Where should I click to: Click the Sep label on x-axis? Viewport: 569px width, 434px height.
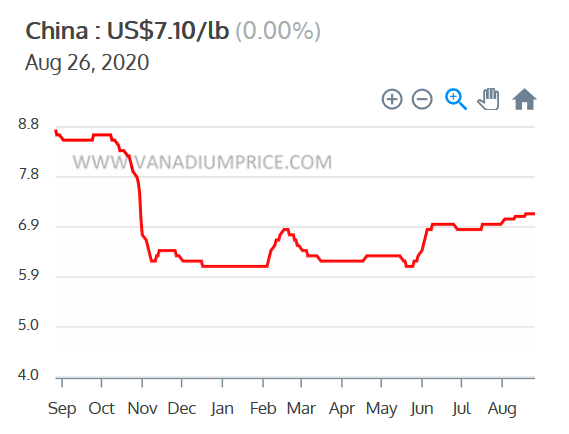coord(62,409)
